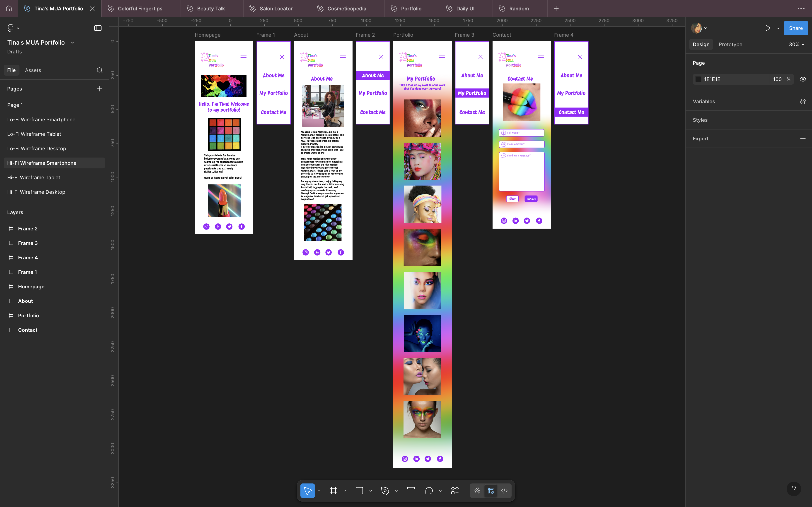Click the Rectangle shape tool

(359, 491)
